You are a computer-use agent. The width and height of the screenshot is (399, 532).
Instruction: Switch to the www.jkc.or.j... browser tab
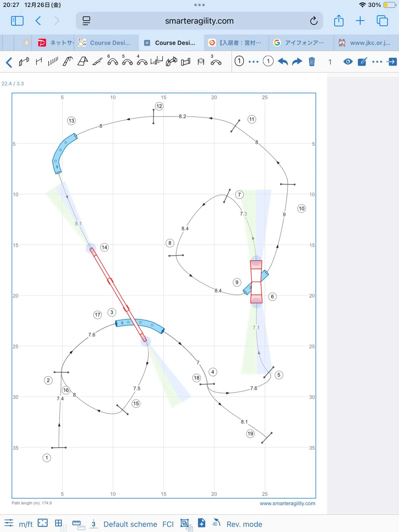coord(366,43)
